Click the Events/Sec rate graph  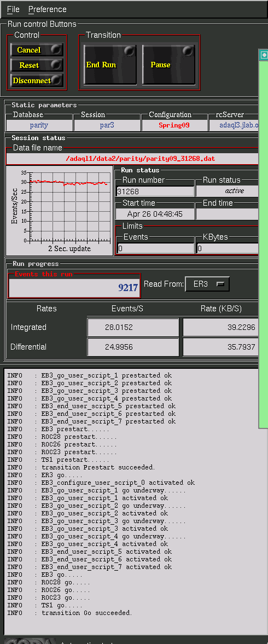click(60, 211)
